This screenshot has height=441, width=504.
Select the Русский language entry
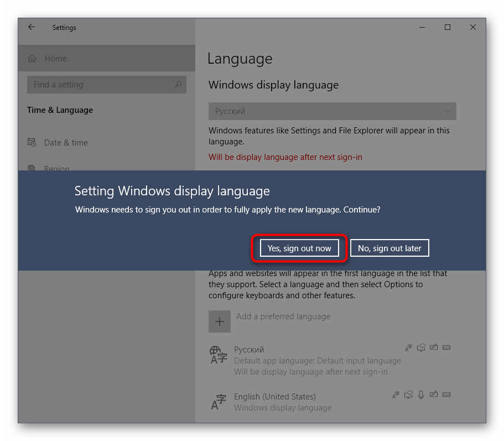pyautogui.click(x=332, y=360)
